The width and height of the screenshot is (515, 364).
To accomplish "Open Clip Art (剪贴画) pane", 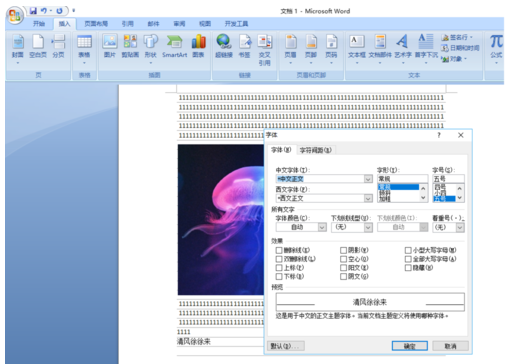I will (130, 47).
